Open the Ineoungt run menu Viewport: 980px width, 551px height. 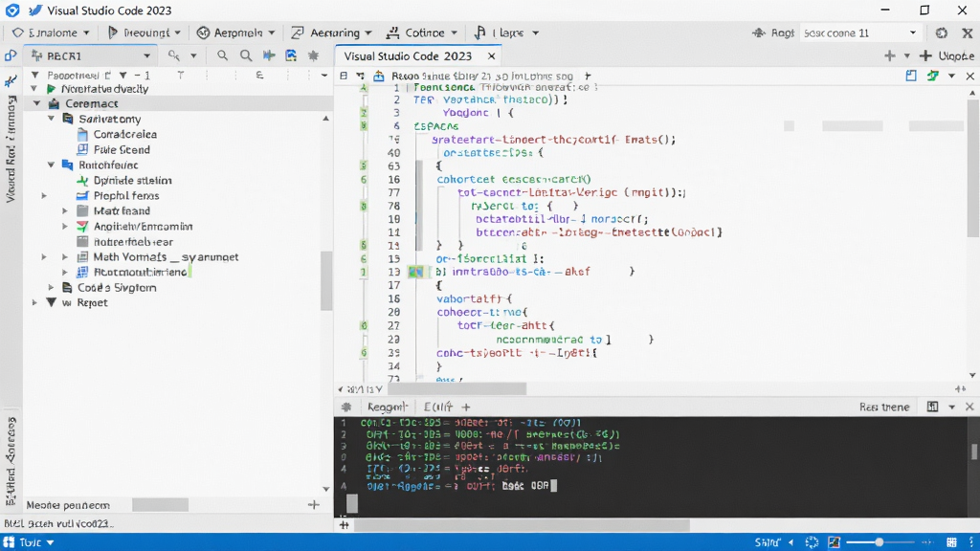(x=145, y=33)
